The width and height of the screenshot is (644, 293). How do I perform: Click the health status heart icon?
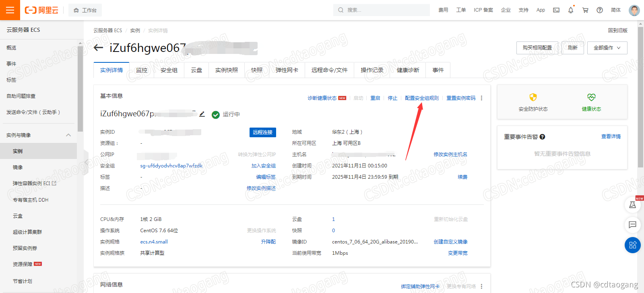591,97
